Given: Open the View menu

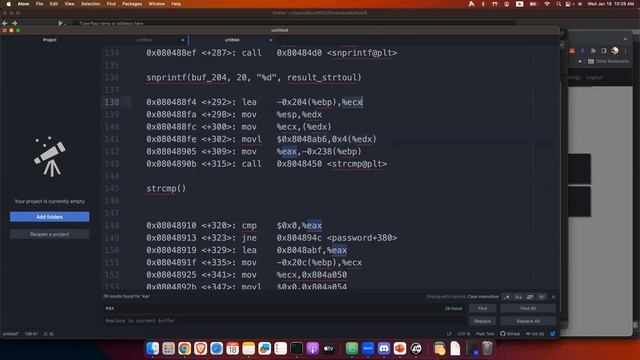Looking at the screenshot, I should [x=69, y=4].
